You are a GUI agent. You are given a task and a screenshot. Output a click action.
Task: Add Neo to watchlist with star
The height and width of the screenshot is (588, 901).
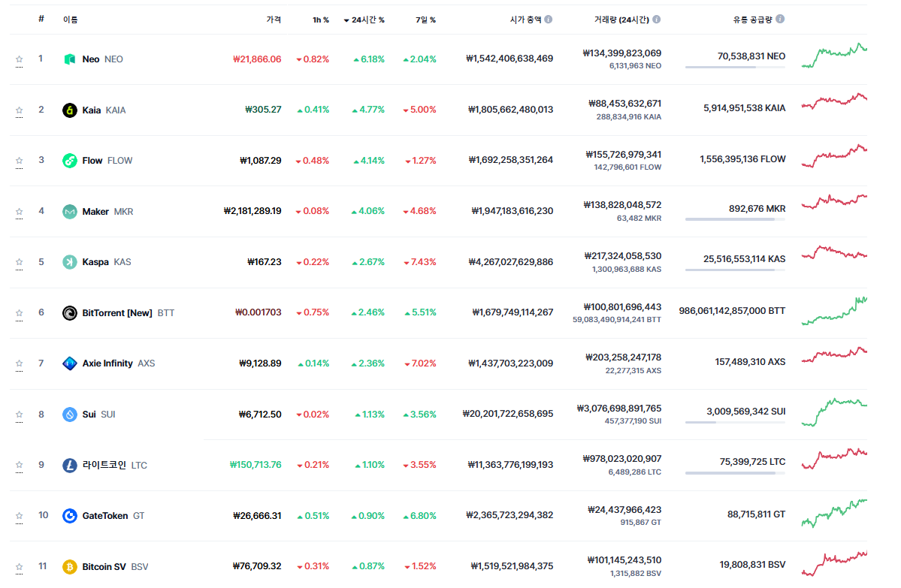tap(19, 59)
